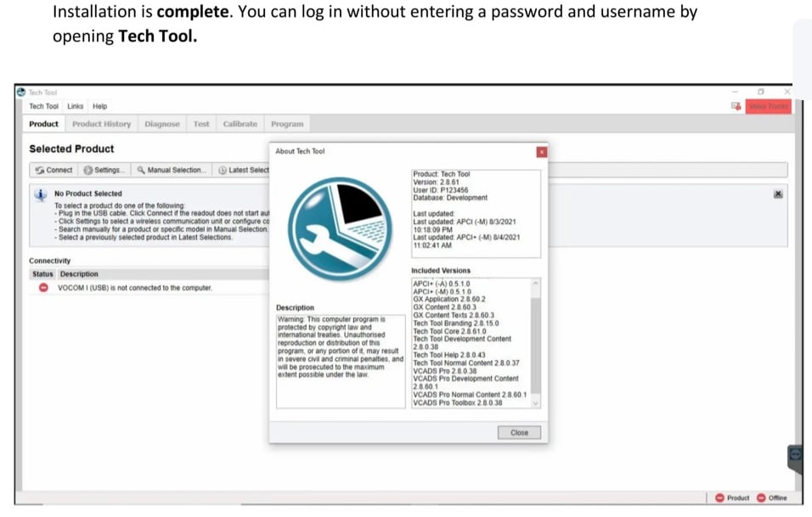The image size is (812, 517).
Task: Select 'VCADS Pro Toolbox 2.8.0.38' entry
Action: point(457,402)
